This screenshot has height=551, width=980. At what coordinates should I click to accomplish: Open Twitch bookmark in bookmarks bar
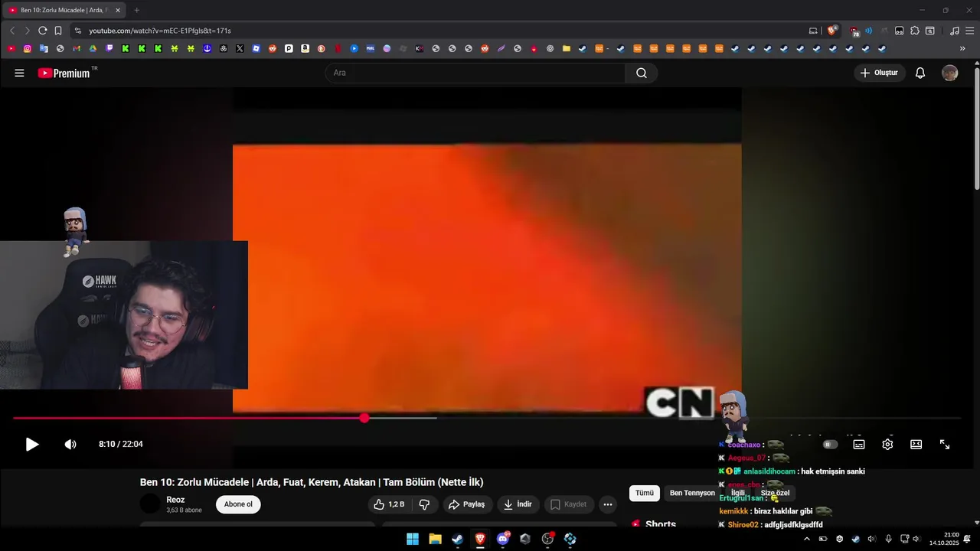[x=109, y=48]
